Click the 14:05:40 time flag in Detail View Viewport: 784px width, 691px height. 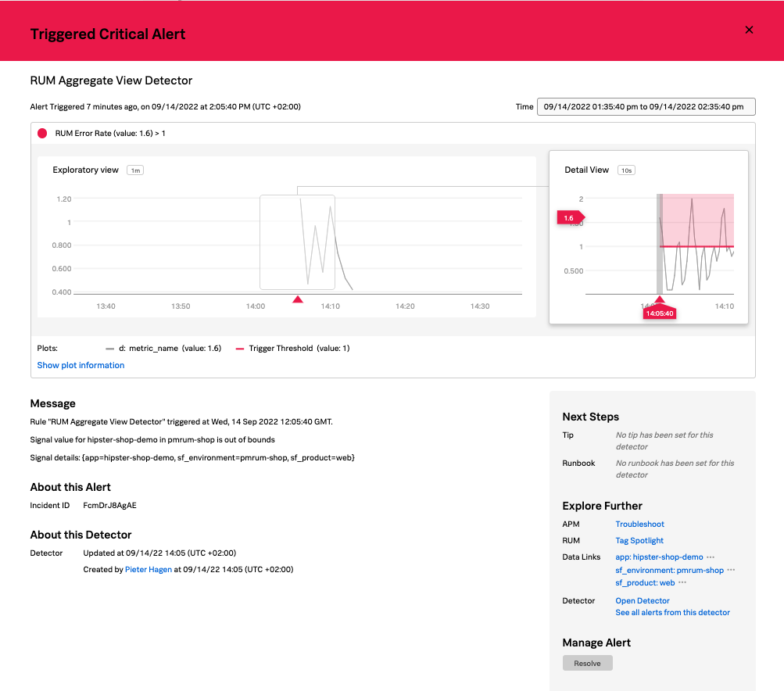[x=659, y=313]
